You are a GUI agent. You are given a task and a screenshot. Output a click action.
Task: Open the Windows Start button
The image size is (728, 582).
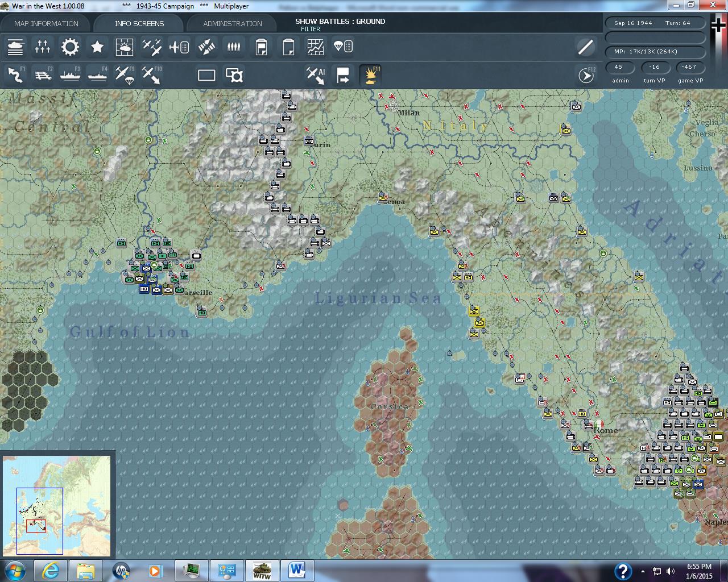pyautogui.click(x=15, y=571)
